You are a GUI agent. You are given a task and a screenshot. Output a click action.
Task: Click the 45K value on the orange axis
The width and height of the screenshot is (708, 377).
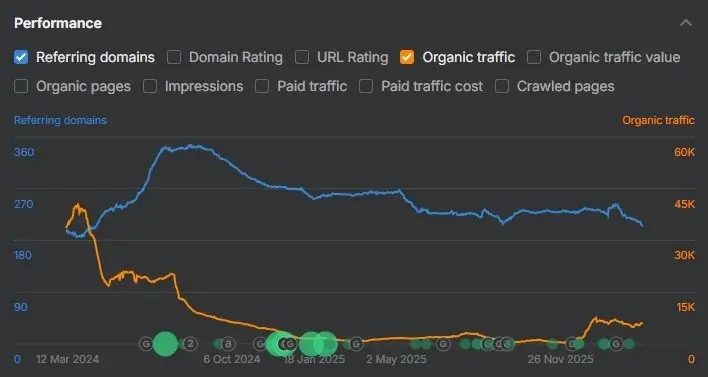[x=684, y=204]
